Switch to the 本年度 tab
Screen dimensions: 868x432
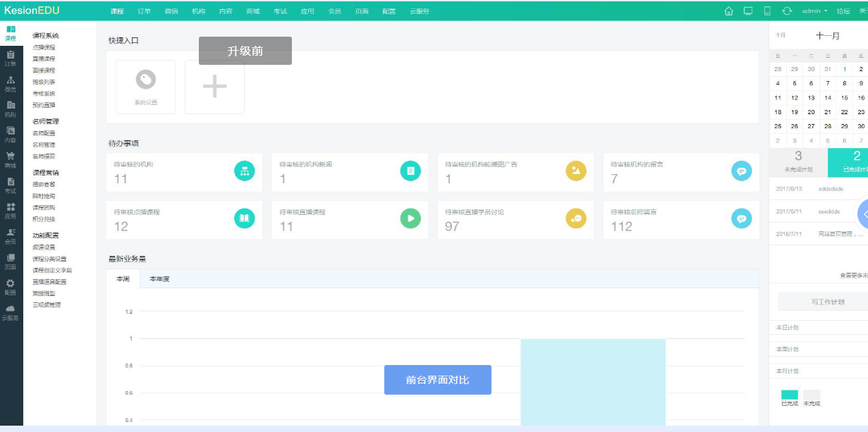(x=159, y=278)
